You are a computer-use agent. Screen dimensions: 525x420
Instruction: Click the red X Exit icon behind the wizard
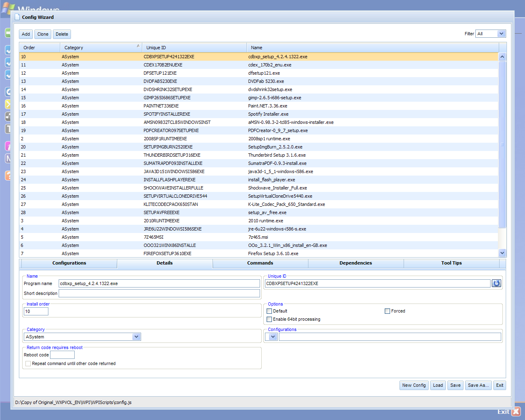coord(516,411)
